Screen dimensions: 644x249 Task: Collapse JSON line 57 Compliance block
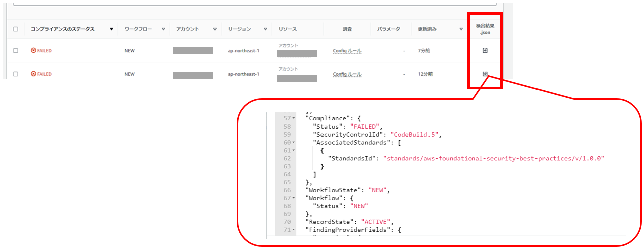point(294,118)
